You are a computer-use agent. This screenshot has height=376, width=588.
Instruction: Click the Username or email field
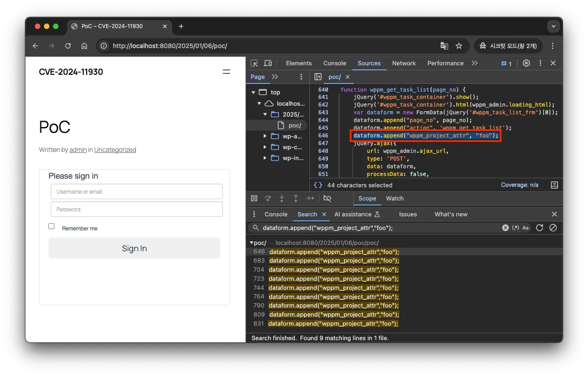(137, 191)
